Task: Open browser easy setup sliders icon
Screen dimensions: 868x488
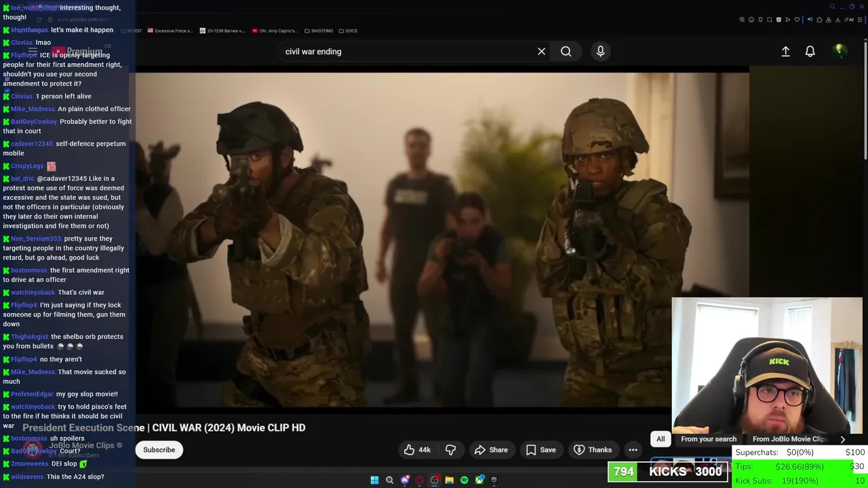Action: pos(860,20)
